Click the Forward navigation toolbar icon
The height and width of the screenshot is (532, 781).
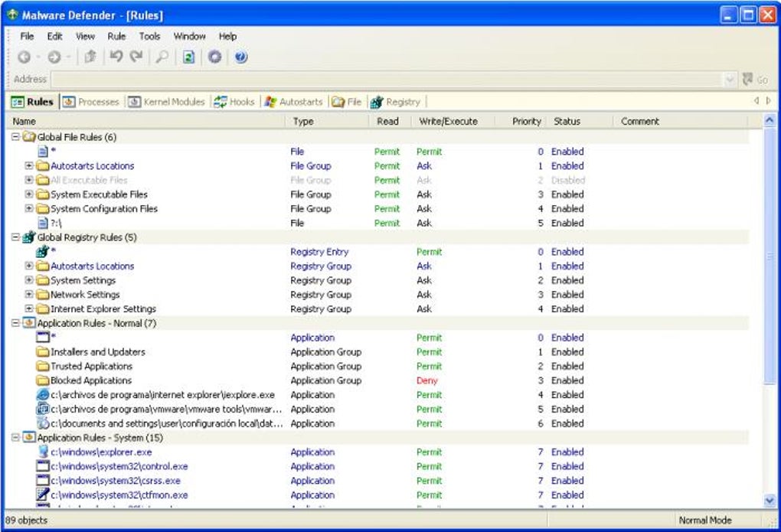(54, 57)
